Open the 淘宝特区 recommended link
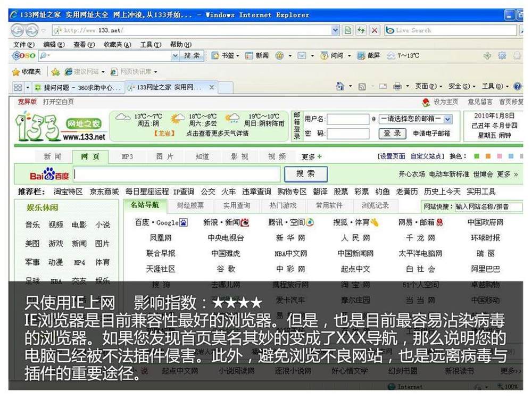 pyautogui.click(x=68, y=192)
